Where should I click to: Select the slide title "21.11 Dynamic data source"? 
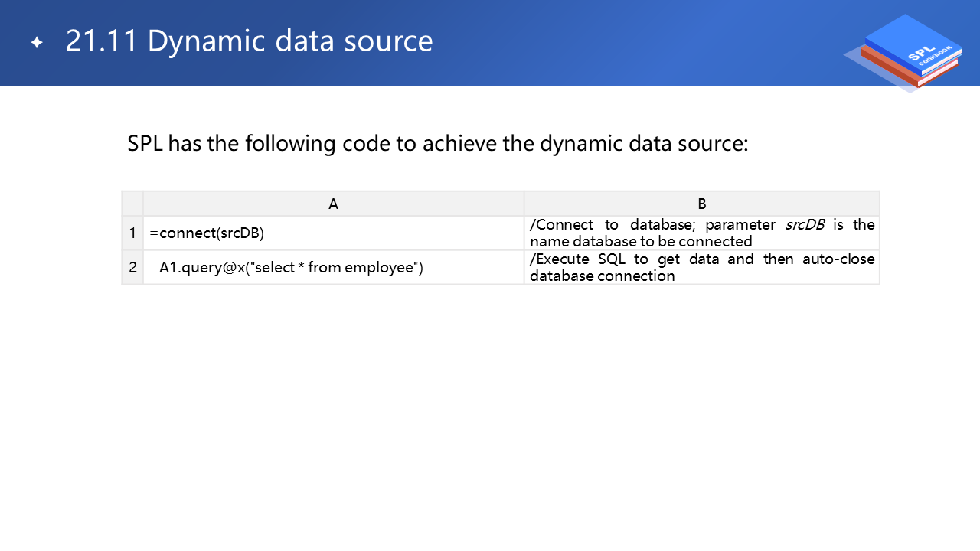249,41
